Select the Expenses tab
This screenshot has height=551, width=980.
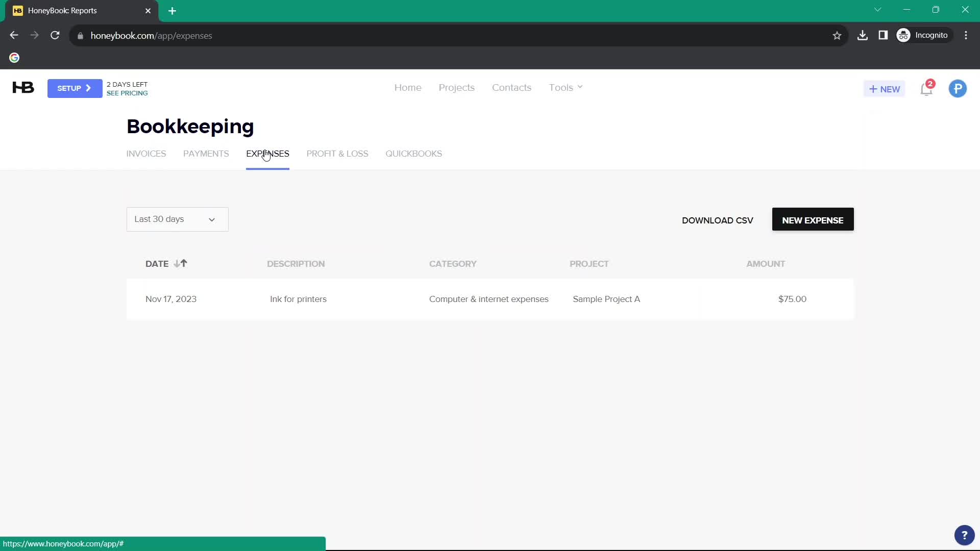(x=267, y=154)
